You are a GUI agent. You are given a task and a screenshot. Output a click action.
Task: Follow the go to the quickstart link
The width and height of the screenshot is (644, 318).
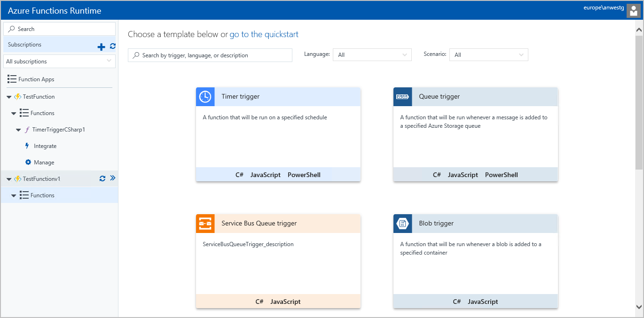click(264, 34)
